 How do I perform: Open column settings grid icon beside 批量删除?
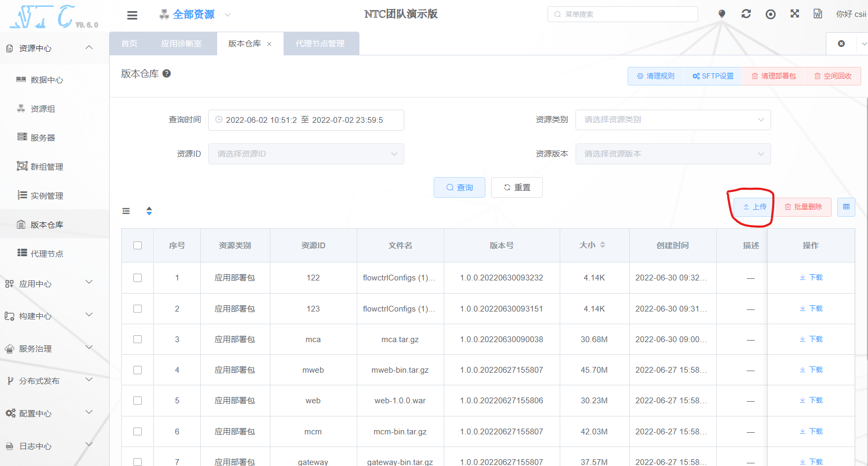pyautogui.click(x=846, y=207)
